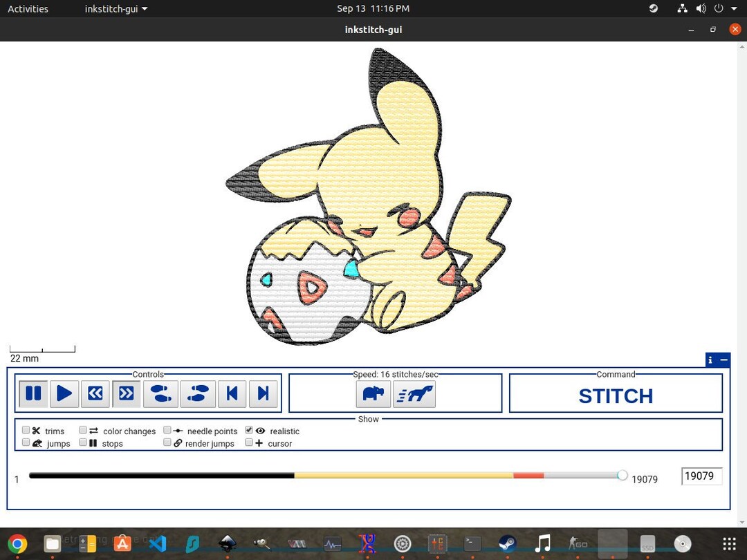Viewport: 747px width, 560px height.
Task: Enable the render jumps option
Action: (x=167, y=442)
